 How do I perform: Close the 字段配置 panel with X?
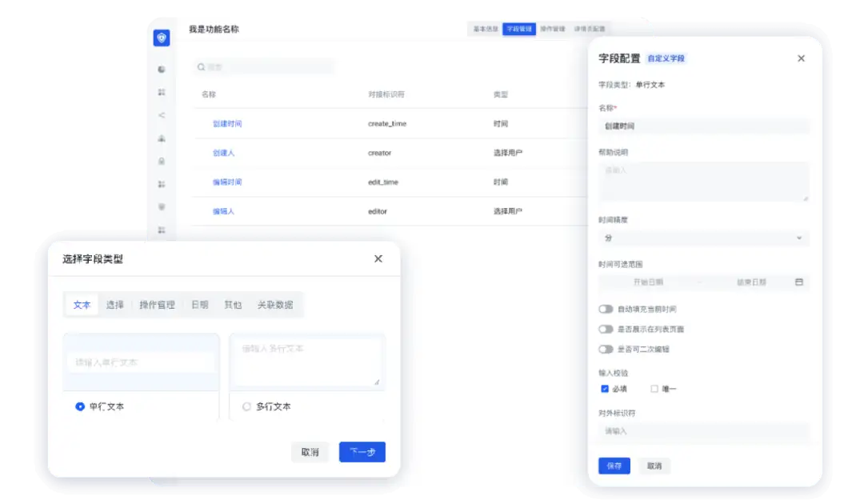[801, 58]
